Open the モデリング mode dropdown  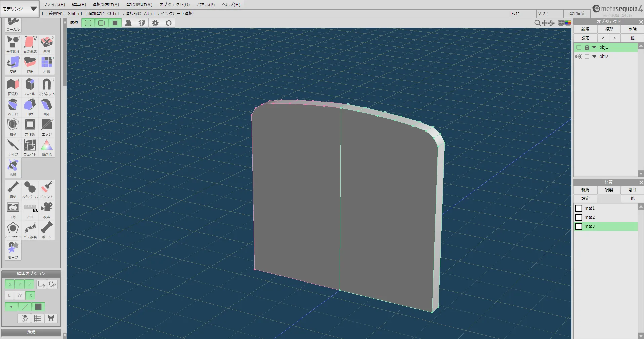point(19,9)
